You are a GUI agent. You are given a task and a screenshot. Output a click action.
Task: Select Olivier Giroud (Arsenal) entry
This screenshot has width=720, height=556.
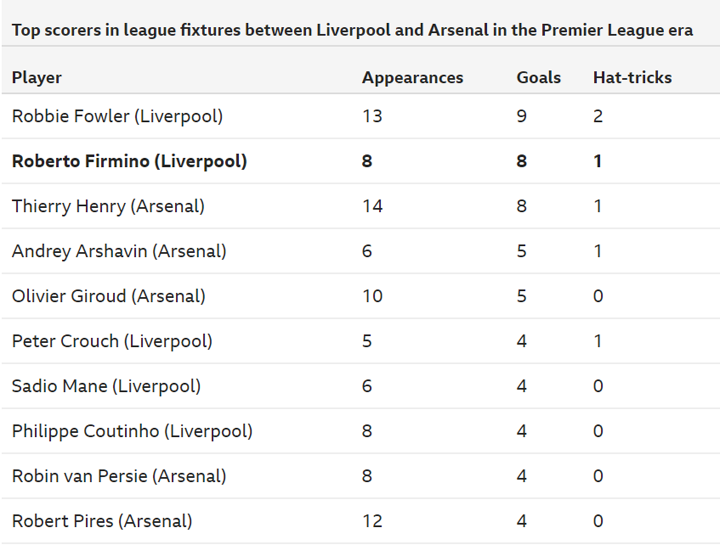[x=108, y=296]
